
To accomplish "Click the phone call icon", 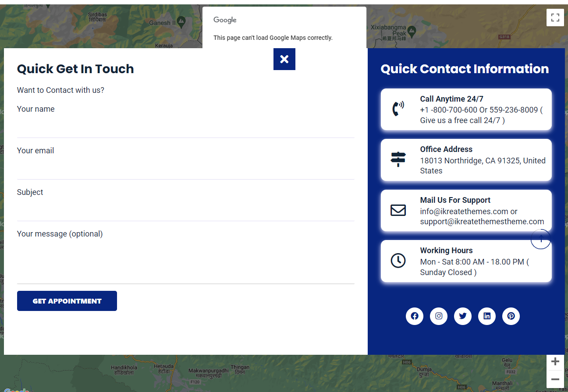I will pos(398,109).
